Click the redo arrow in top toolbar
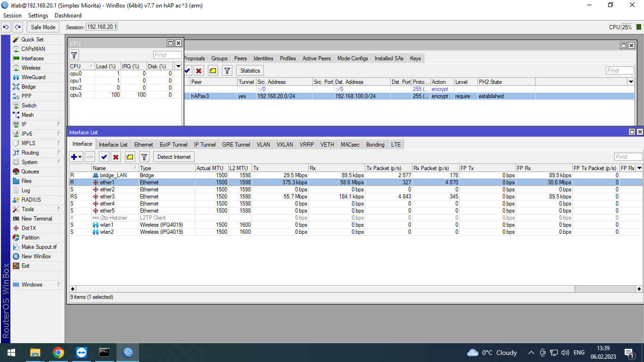The image size is (644, 362). point(17,27)
